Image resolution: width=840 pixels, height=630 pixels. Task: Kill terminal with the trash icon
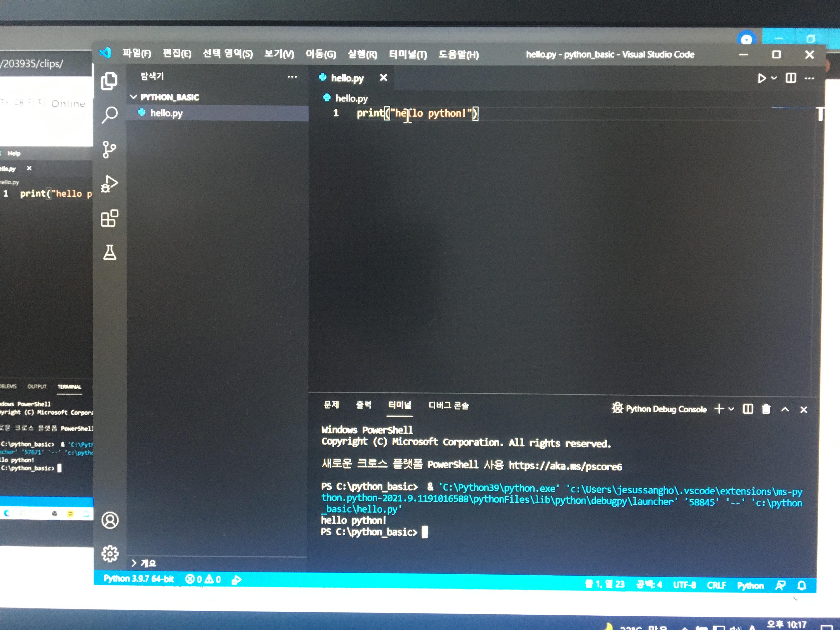click(x=766, y=409)
